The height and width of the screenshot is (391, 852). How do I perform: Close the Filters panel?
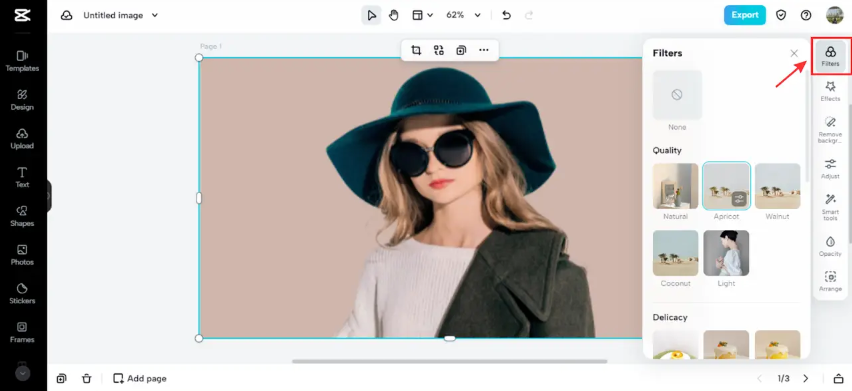tap(794, 53)
